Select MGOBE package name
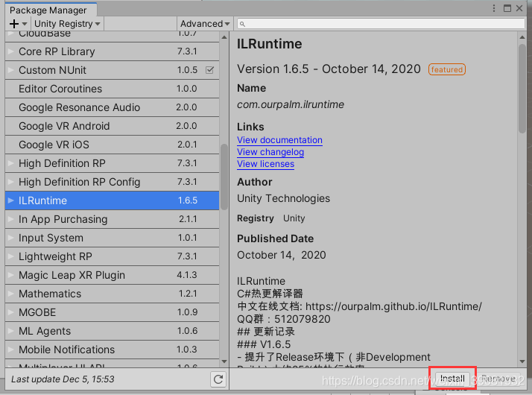 [x=37, y=312]
